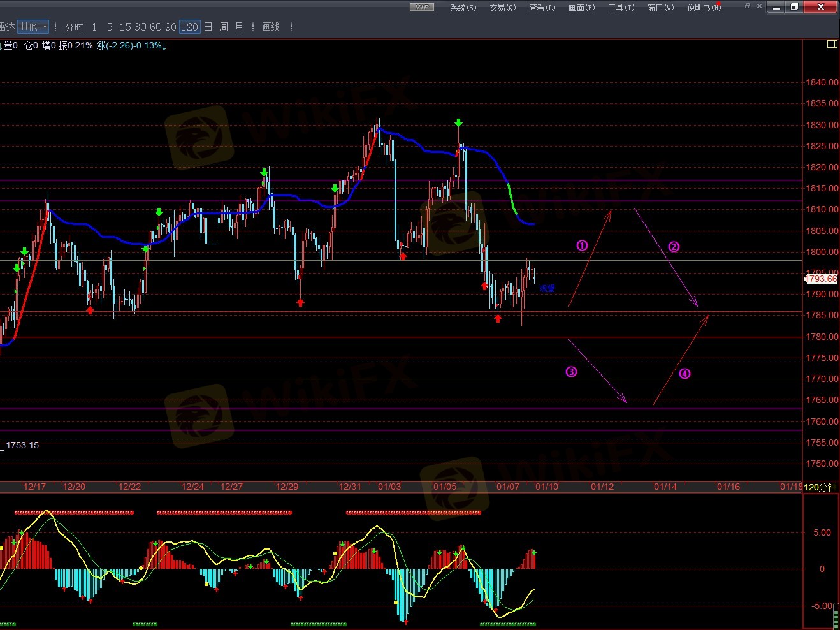Open the 其他 dropdown
840x630 pixels.
pyautogui.click(x=33, y=27)
